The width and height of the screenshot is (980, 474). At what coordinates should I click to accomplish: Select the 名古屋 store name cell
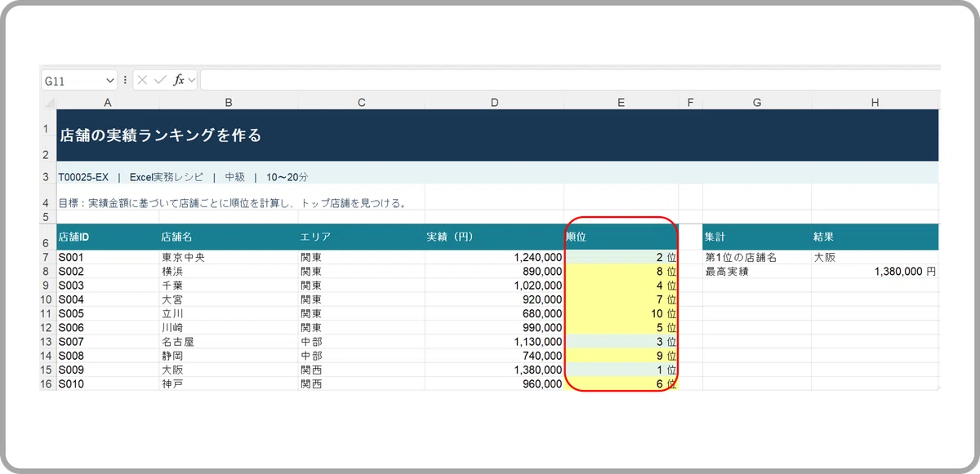point(229,341)
